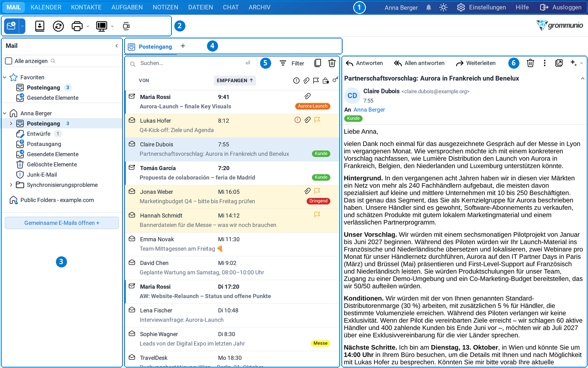This screenshot has height=368, width=588.
Task: Check the Alle anzeigen checkbox
Action: click(x=9, y=61)
